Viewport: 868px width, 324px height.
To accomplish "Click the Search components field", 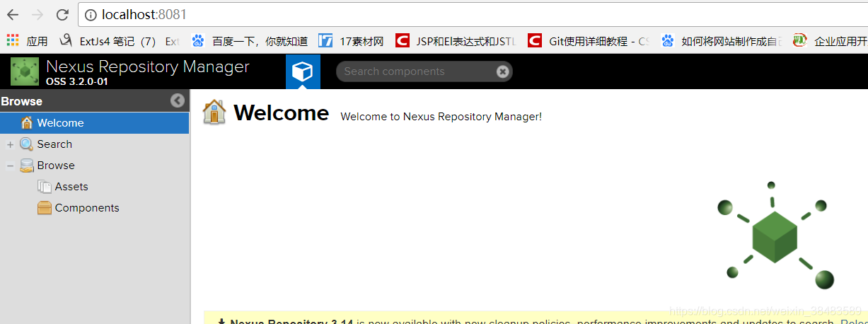I will click(x=424, y=71).
